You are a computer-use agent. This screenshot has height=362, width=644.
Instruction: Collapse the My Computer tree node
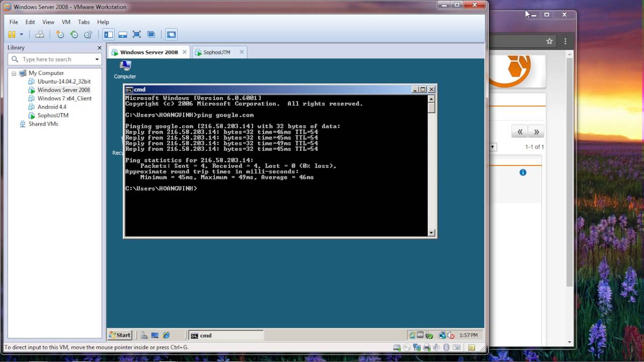[14, 73]
